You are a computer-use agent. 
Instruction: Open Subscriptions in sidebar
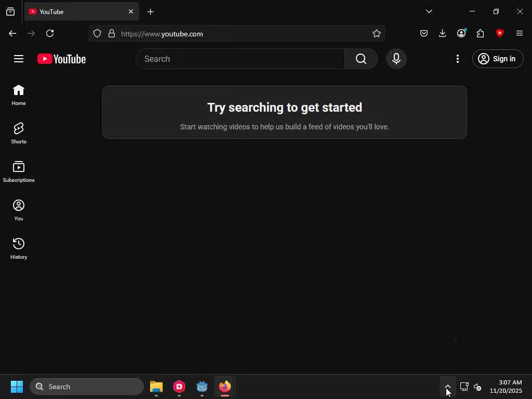coord(19,171)
